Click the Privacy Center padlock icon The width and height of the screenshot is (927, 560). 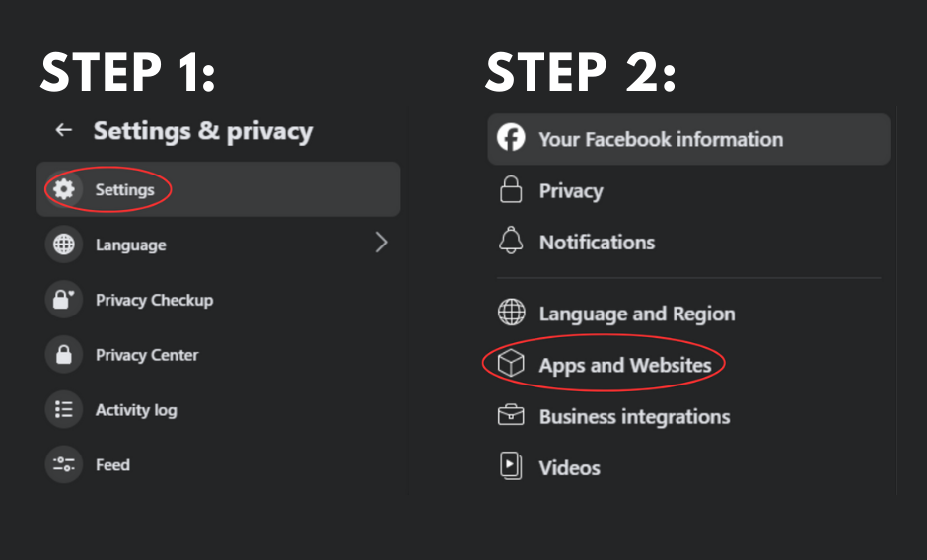click(64, 355)
